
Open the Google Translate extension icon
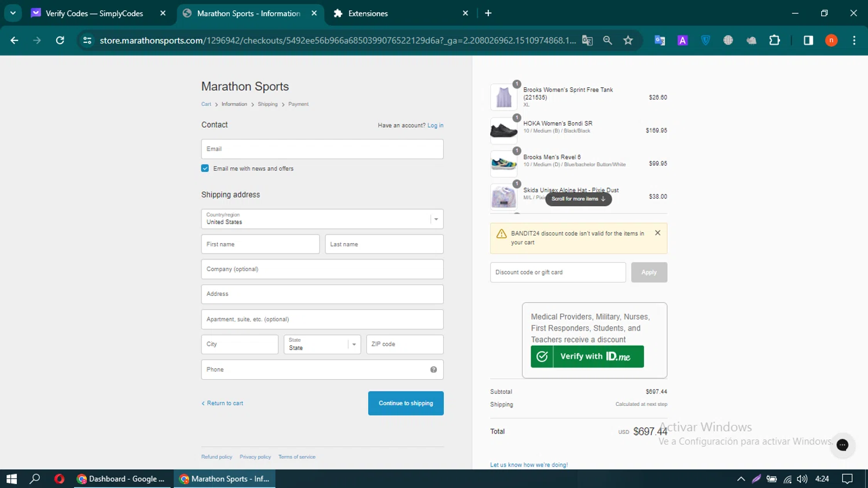click(x=660, y=41)
